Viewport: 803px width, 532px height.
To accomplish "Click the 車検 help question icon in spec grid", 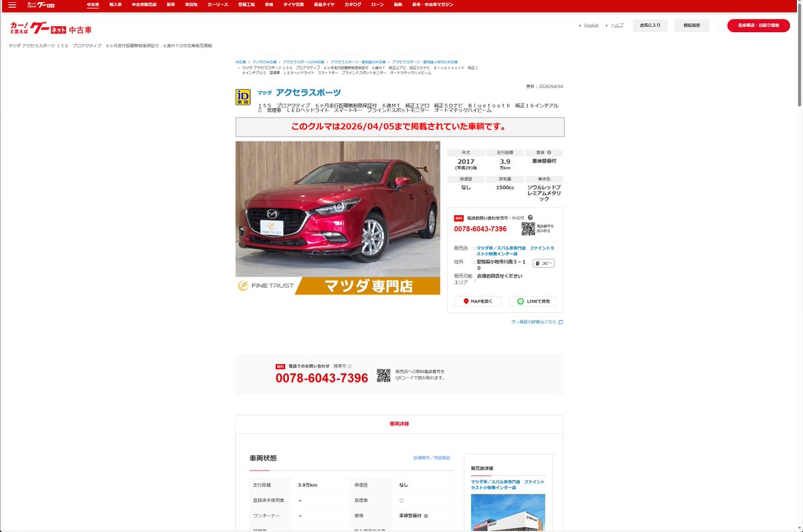I will [x=549, y=153].
